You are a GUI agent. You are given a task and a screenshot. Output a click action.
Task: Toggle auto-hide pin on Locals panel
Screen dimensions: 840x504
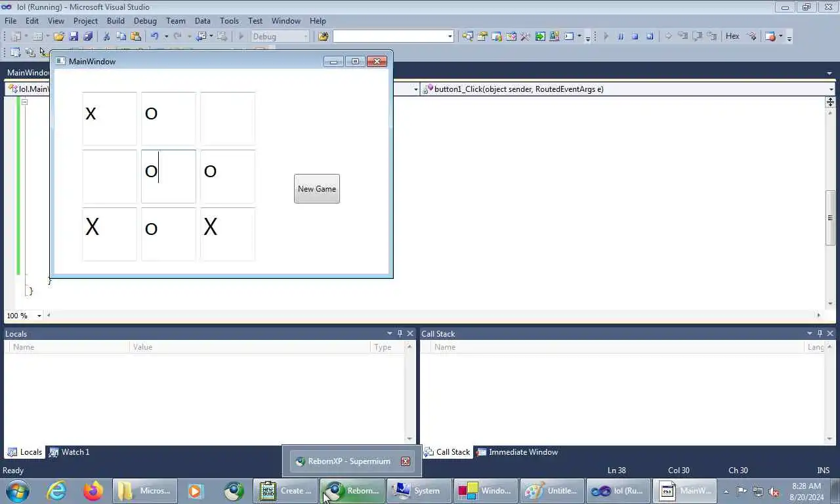point(400,333)
